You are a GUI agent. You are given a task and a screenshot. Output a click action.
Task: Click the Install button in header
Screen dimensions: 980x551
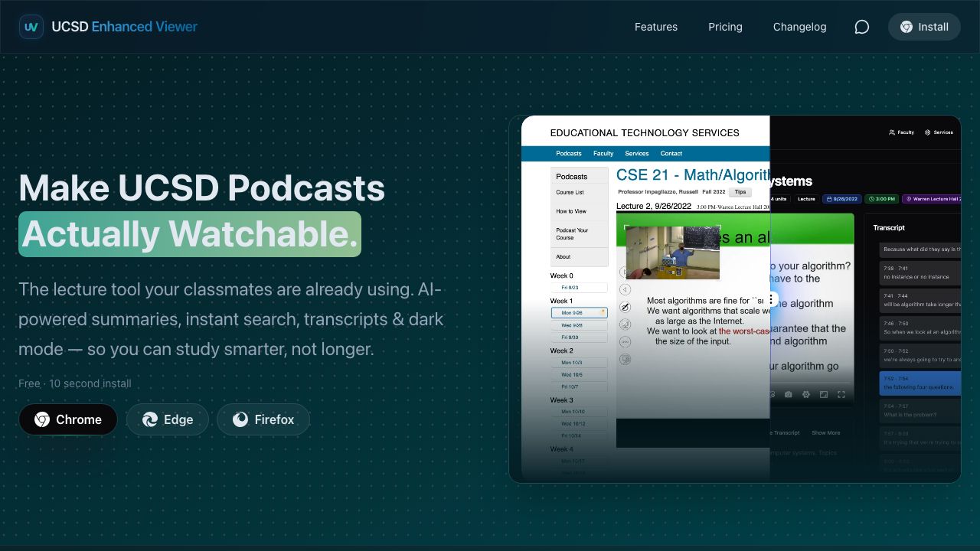pos(923,27)
